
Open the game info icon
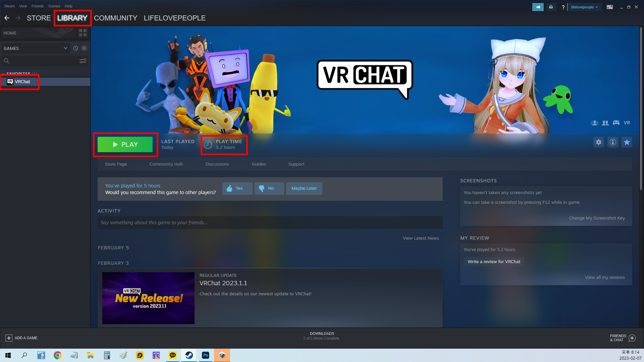(x=613, y=142)
